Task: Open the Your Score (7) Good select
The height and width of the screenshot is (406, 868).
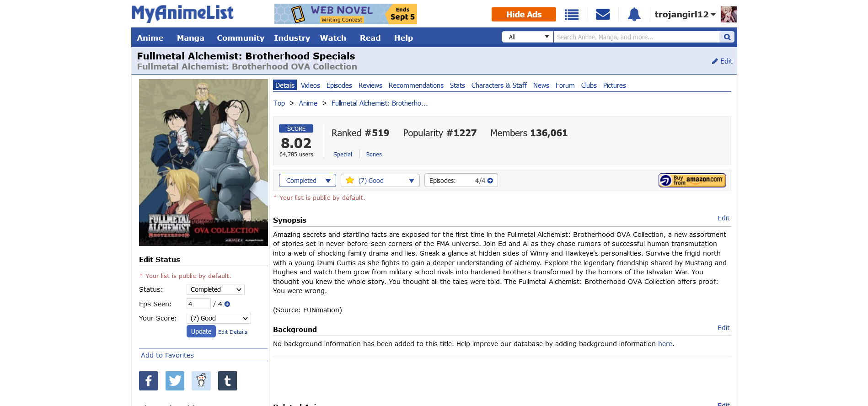Action: [219, 318]
